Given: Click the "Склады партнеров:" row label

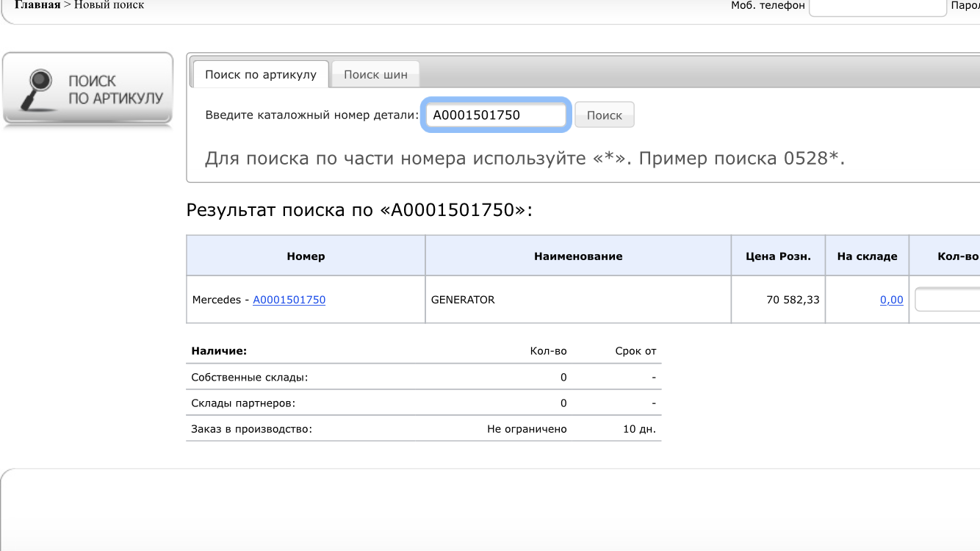Looking at the screenshot, I should point(243,403).
